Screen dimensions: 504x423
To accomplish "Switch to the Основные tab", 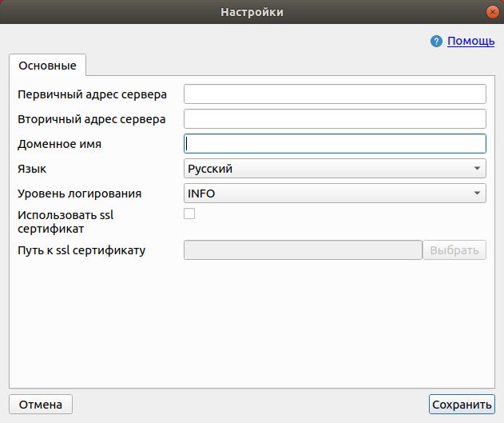I will tap(48, 66).
